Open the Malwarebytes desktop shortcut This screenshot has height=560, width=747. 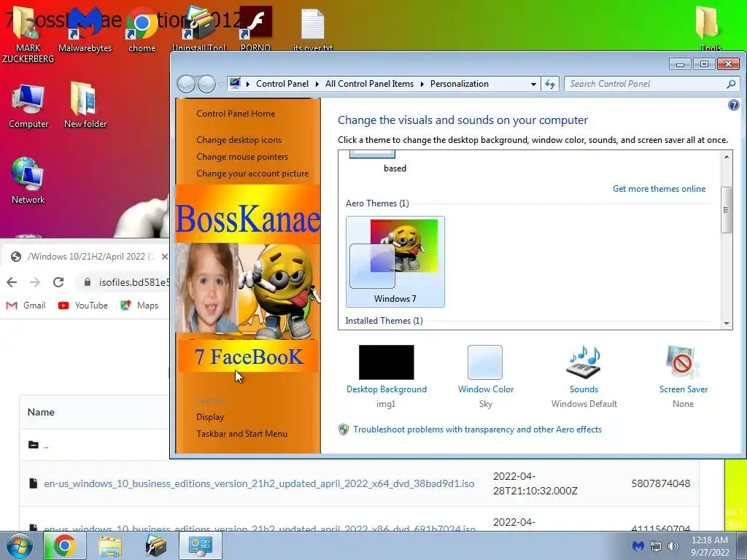(85, 29)
